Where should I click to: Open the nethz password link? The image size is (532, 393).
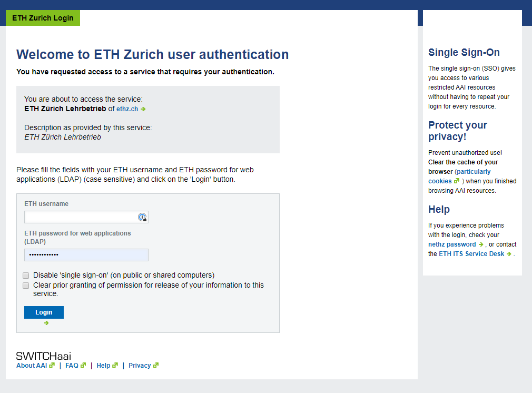pyautogui.click(x=452, y=244)
